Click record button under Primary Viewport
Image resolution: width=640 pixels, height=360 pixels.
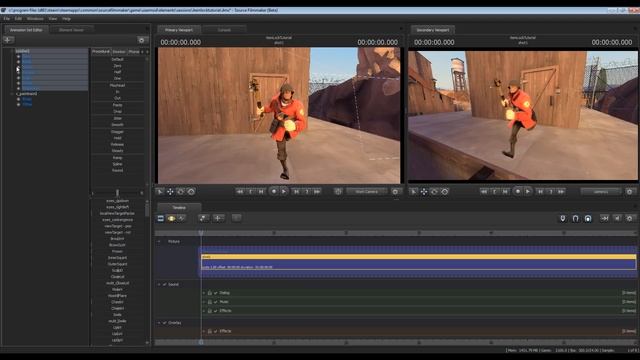pos(274,191)
